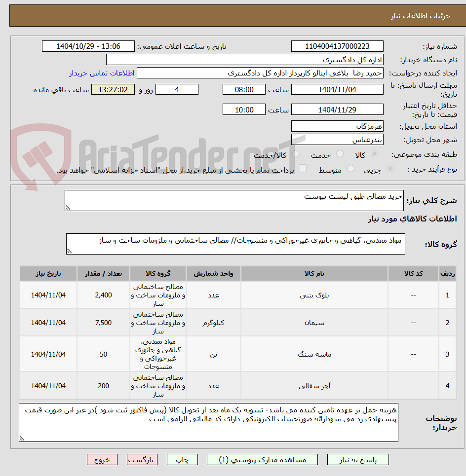
Task: Select the بلوک بتنی item cell
Action: pyautogui.click(x=314, y=295)
